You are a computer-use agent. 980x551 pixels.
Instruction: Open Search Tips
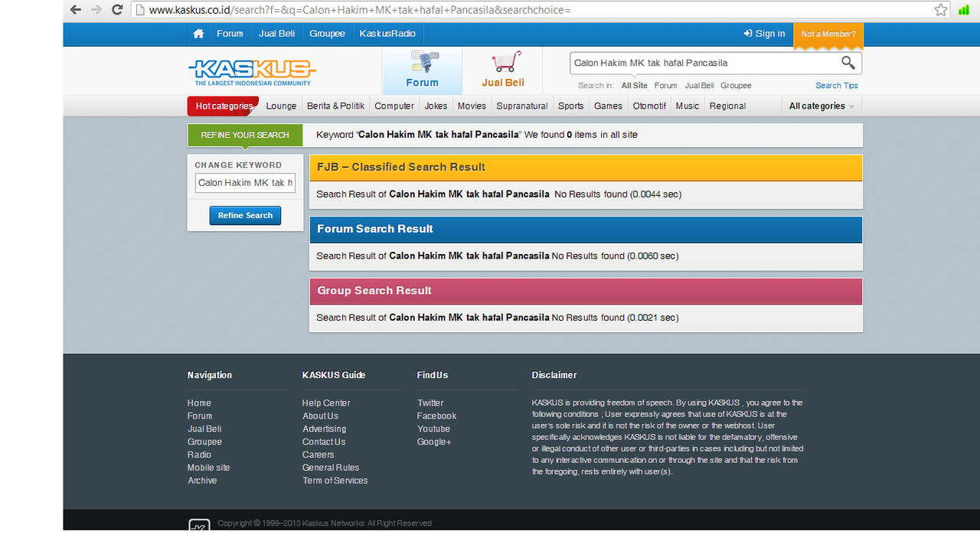(837, 86)
